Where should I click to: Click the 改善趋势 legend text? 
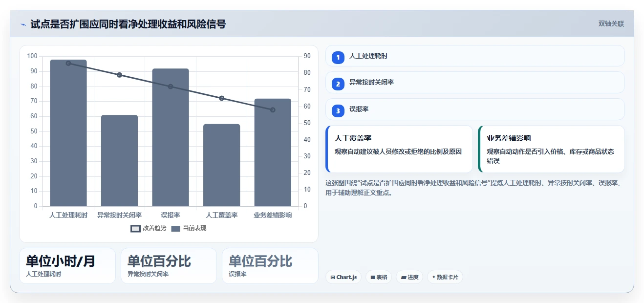tap(154, 228)
